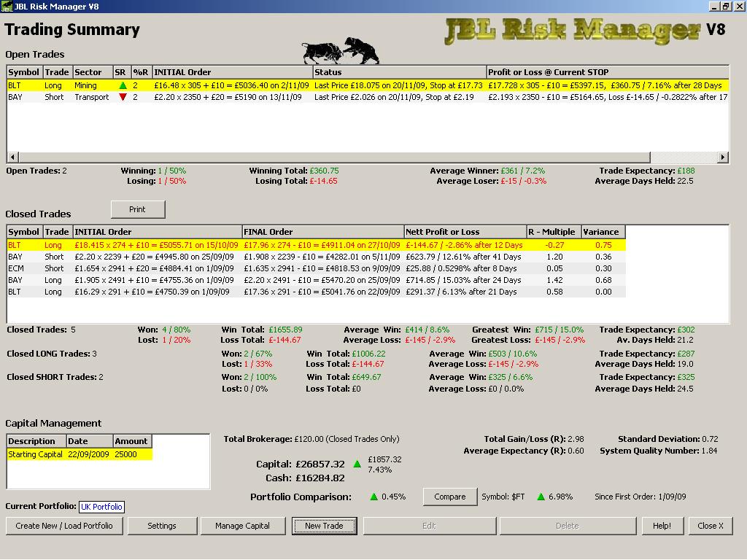The width and height of the screenshot is (747, 560).
Task: Click the Symbol: $FT label
Action: 503,497
